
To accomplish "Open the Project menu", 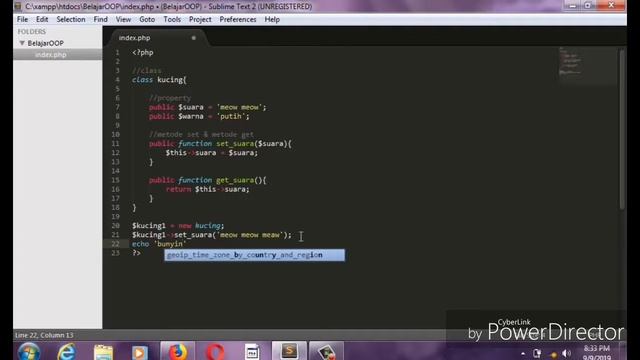I will click(x=200, y=19).
